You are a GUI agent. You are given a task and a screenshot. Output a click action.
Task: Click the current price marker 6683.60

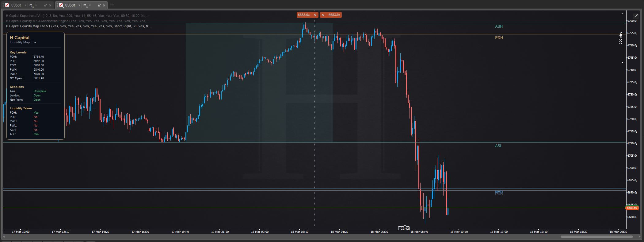point(632,208)
